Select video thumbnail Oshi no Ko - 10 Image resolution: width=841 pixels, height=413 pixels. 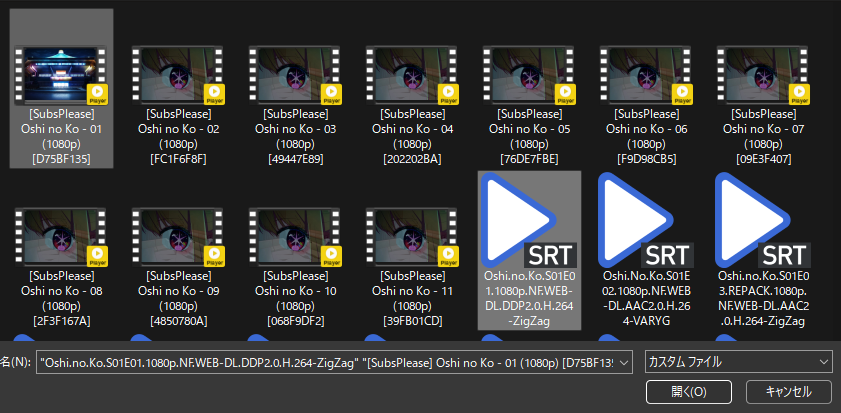click(295, 237)
